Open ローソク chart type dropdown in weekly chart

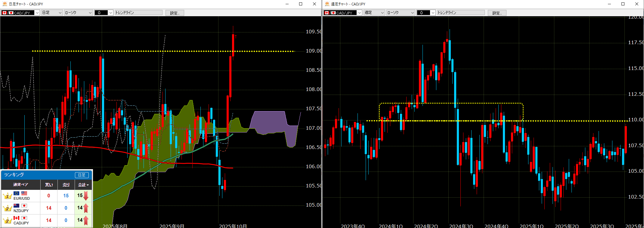point(401,13)
